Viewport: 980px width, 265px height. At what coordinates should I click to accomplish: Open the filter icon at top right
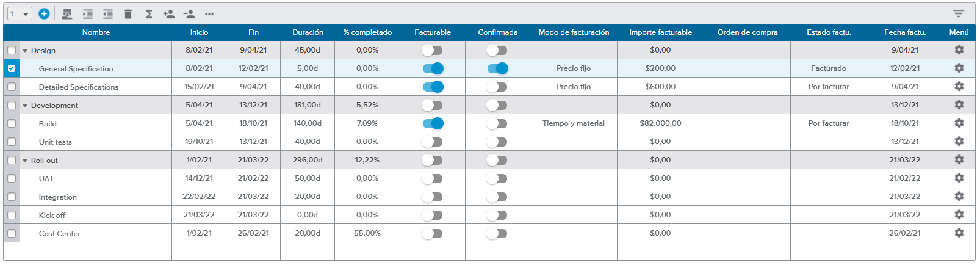[959, 13]
